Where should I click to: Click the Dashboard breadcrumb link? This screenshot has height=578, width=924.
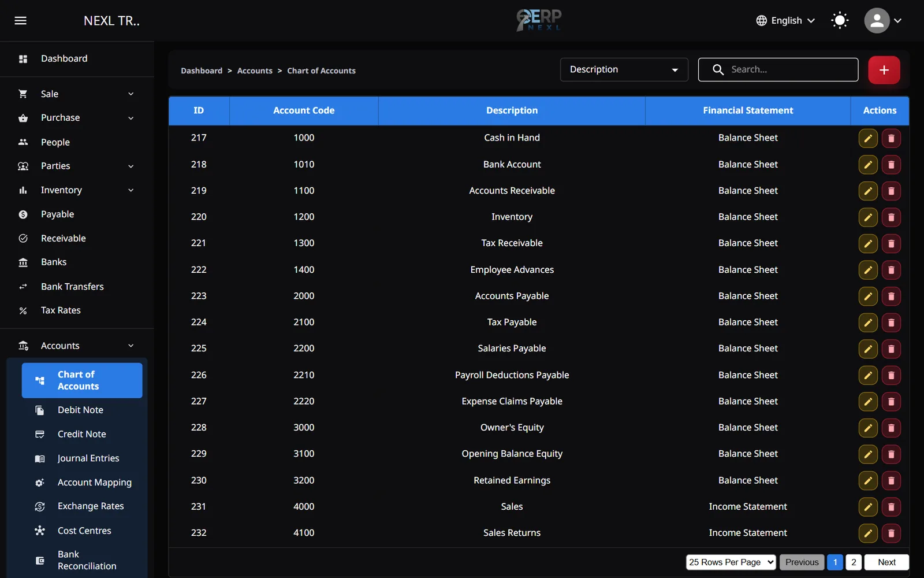(202, 71)
